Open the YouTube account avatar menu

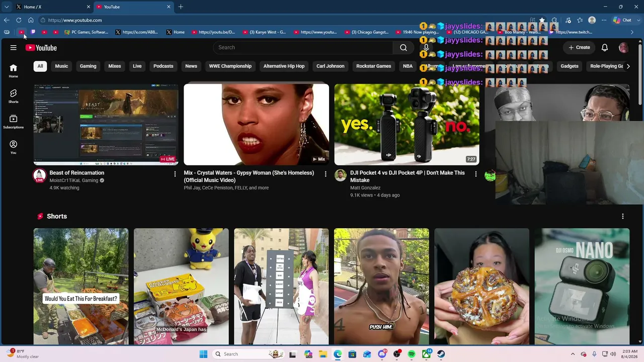[x=623, y=48]
